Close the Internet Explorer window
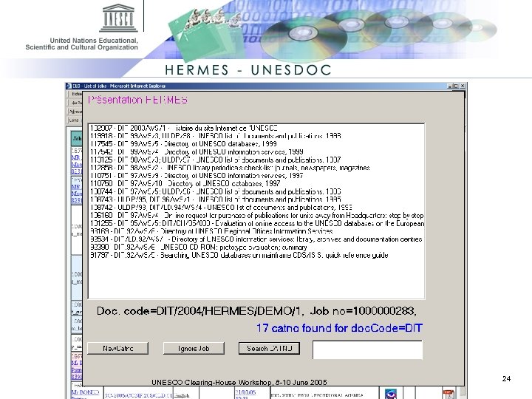The width and height of the screenshot is (532, 399). click(462, 86)
